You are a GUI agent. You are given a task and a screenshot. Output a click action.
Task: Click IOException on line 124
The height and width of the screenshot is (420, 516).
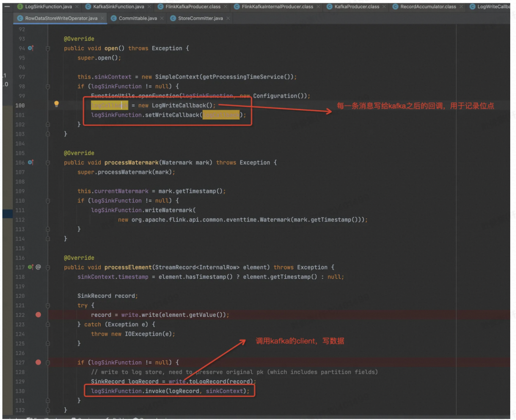[143, 334]
